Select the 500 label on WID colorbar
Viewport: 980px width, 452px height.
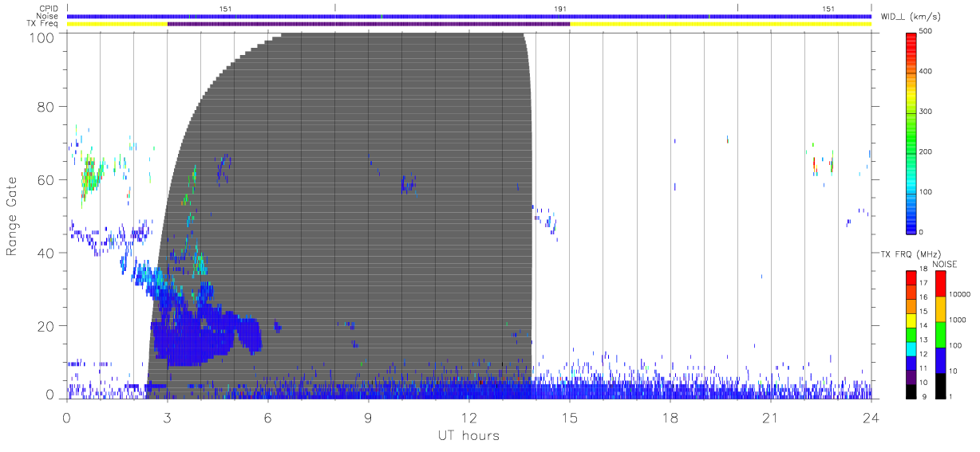click(x=926, y=31)
